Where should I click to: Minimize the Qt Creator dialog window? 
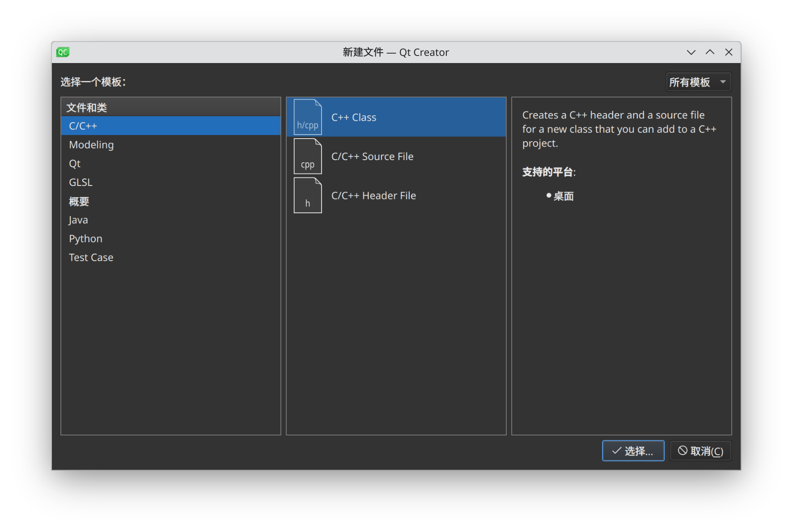click(x=691, y=52)
